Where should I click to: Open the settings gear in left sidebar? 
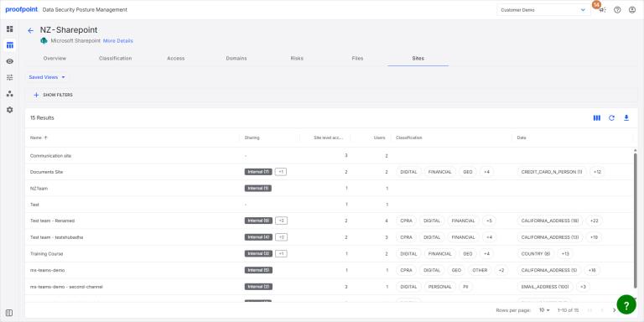(10, 110)
